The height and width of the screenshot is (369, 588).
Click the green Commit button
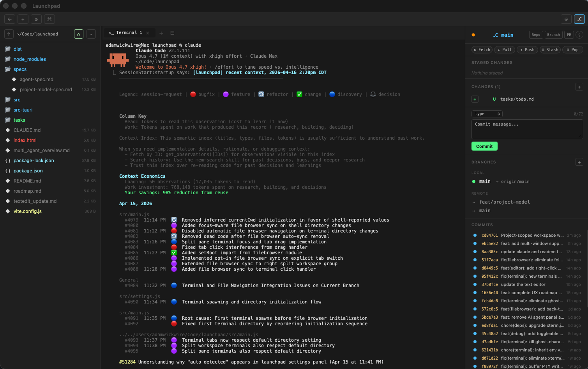(484, 146)
